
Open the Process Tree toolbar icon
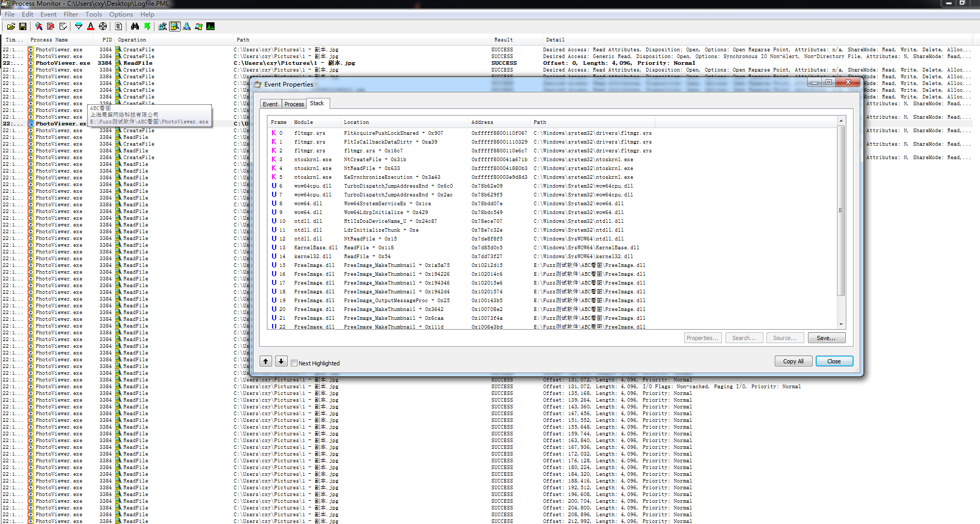119,26
